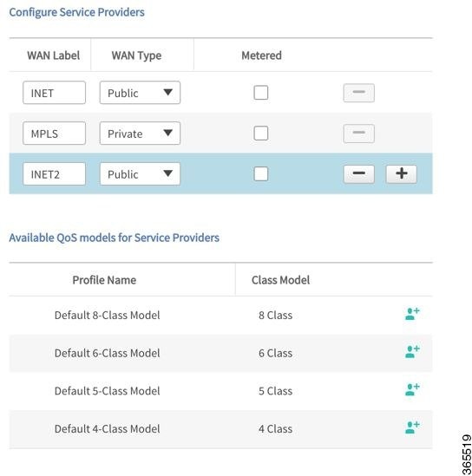
Task: Edit the INET2 WAN label field
Action: 54,174
